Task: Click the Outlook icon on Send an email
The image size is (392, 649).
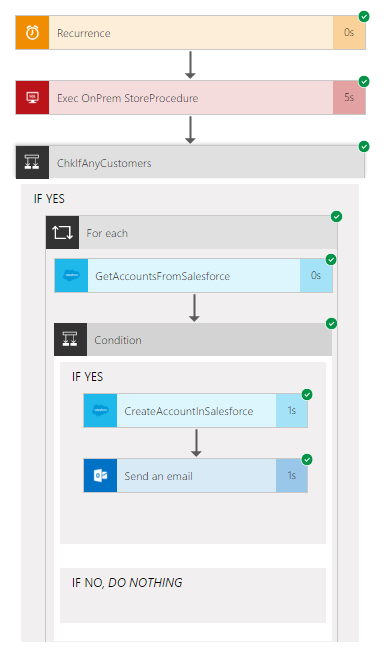Action: click(x=100, y=476)
